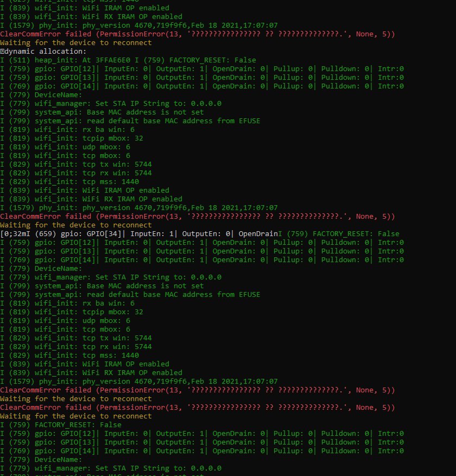Click the first yellow "Waiting for the device" line
The width and height of the screenshot is (456, 476).
tap(76, 43)
